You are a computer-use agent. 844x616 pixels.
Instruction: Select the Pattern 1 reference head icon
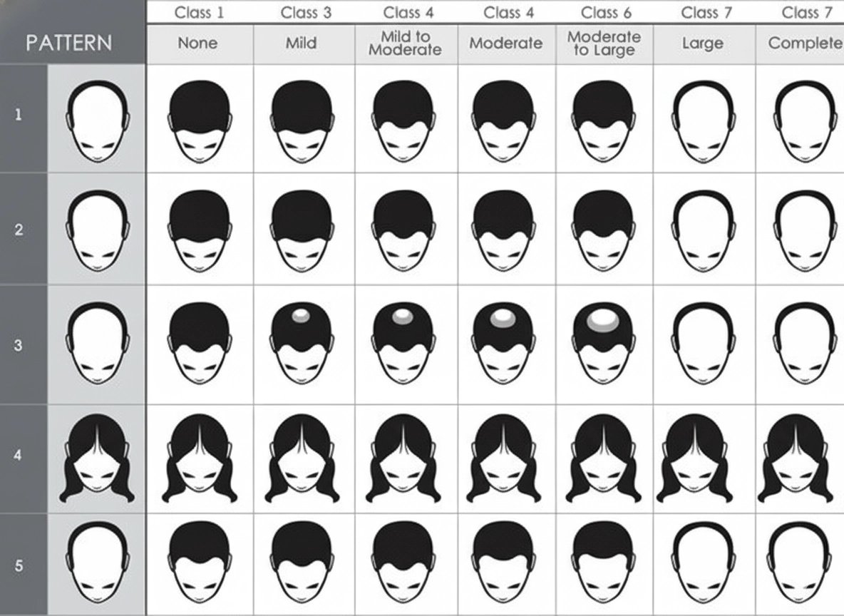tap(96, 121)
